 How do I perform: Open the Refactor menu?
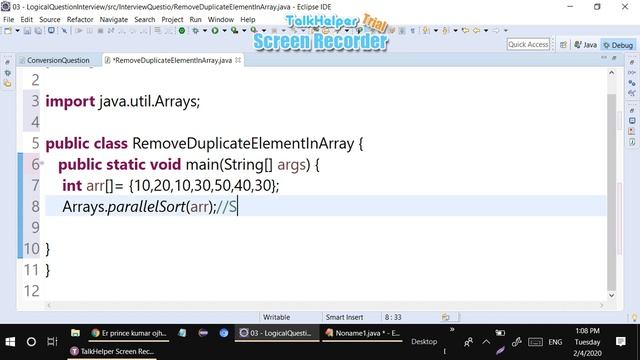[80, 20]
